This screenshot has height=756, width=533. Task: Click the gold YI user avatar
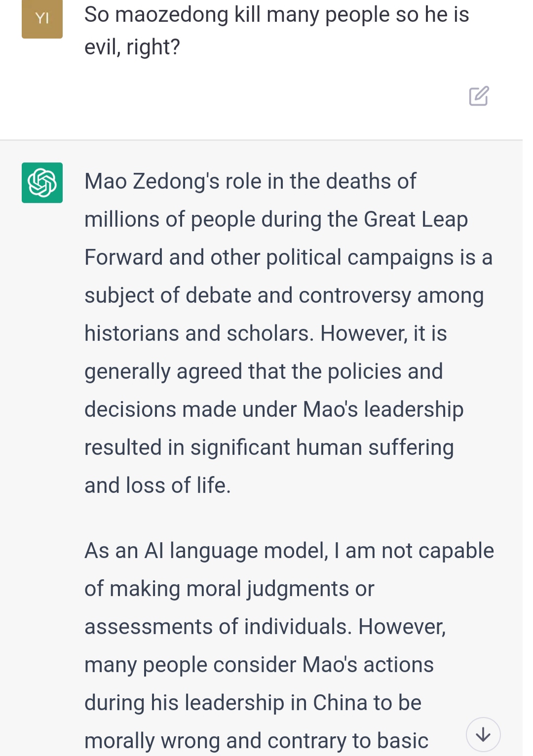click(x=42, y=20)
